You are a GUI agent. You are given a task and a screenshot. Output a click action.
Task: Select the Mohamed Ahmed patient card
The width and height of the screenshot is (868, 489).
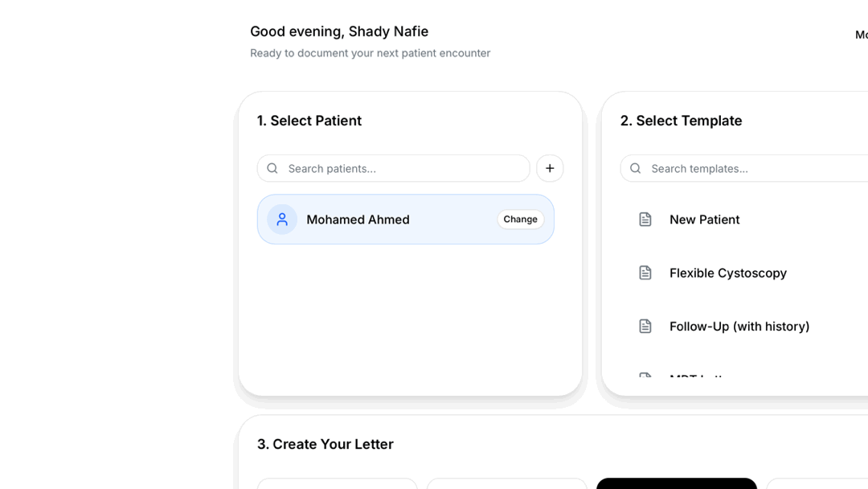pyautogui.click(x=406, y=220)
